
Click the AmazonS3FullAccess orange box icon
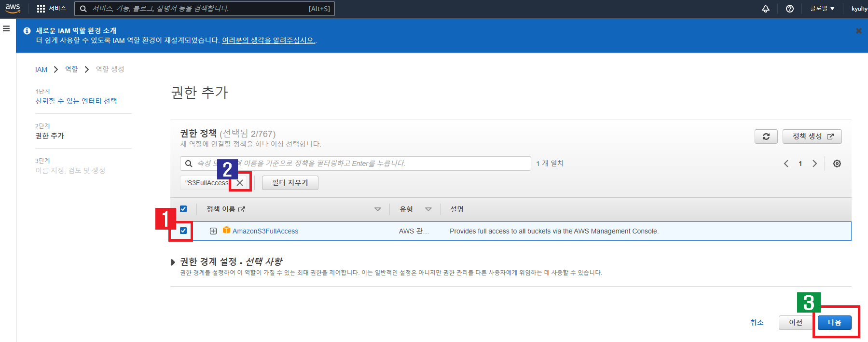(x=226, y=231)
